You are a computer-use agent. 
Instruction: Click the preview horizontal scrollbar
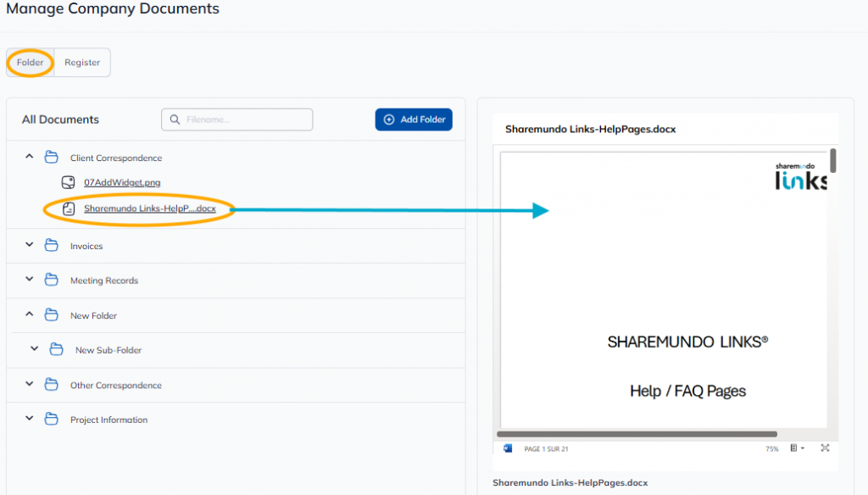pyautogui.click(x=637, y=434)
